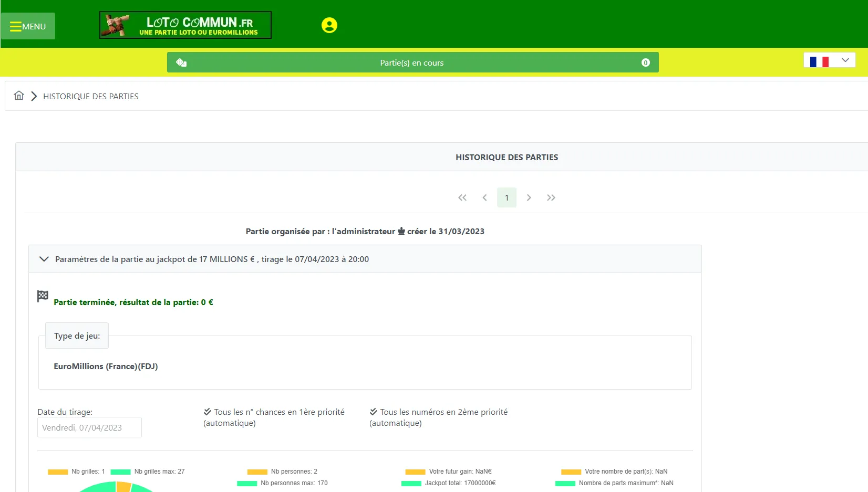This screenshot has width=868, height=492.
Task: Click EuroMillions (France)(FDJ) text
Action: pyautogui.click(x=106, y=367)
